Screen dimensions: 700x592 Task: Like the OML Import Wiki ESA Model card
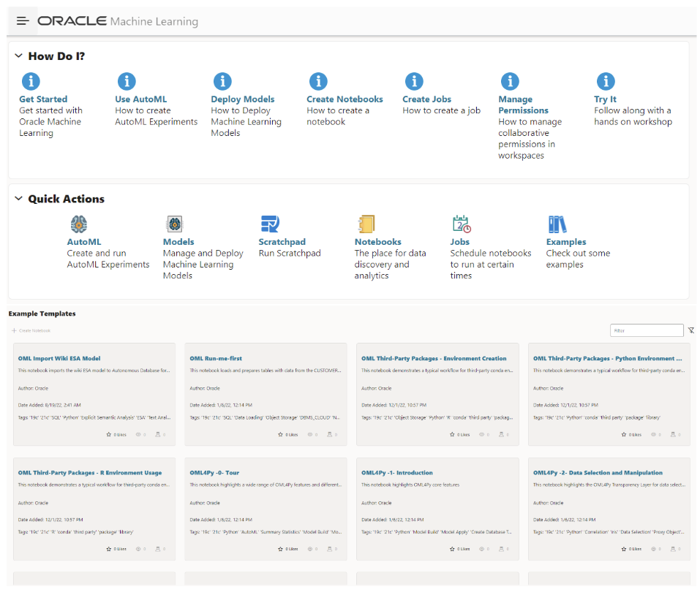(108, 435)
